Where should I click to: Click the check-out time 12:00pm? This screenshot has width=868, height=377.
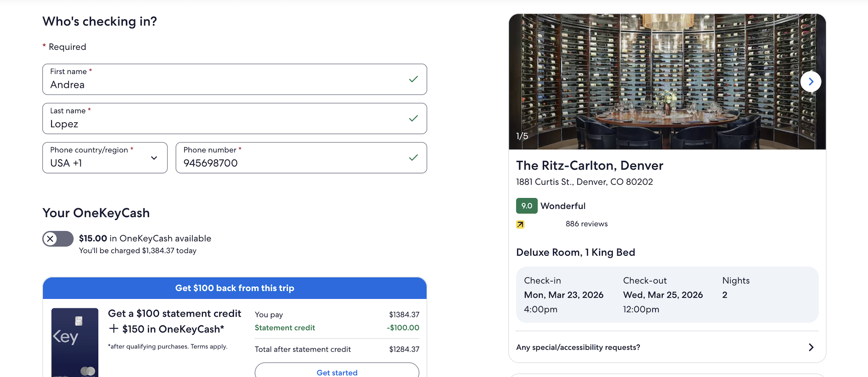[641, 309]
